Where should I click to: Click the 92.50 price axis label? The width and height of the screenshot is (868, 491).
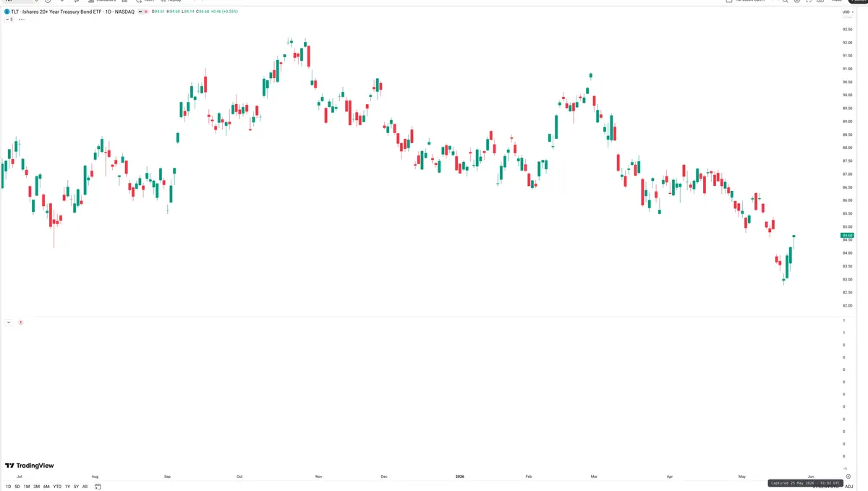pyautogui.click(x=847, y=29)
